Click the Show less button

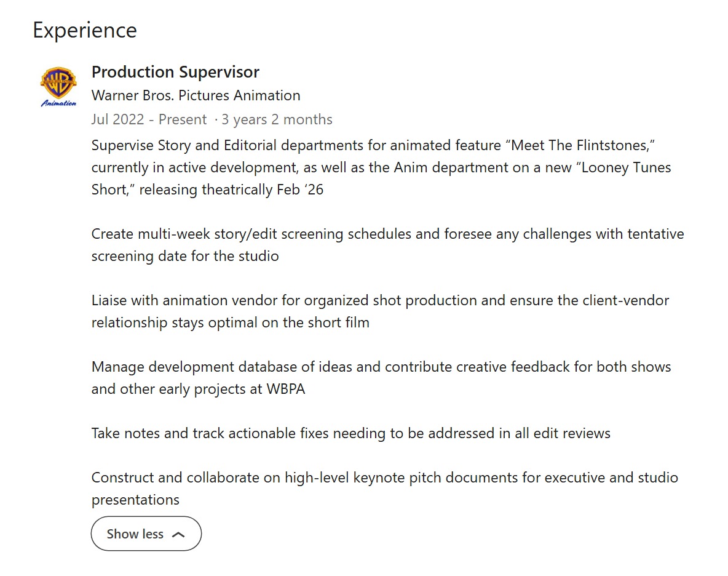[146, 534]
